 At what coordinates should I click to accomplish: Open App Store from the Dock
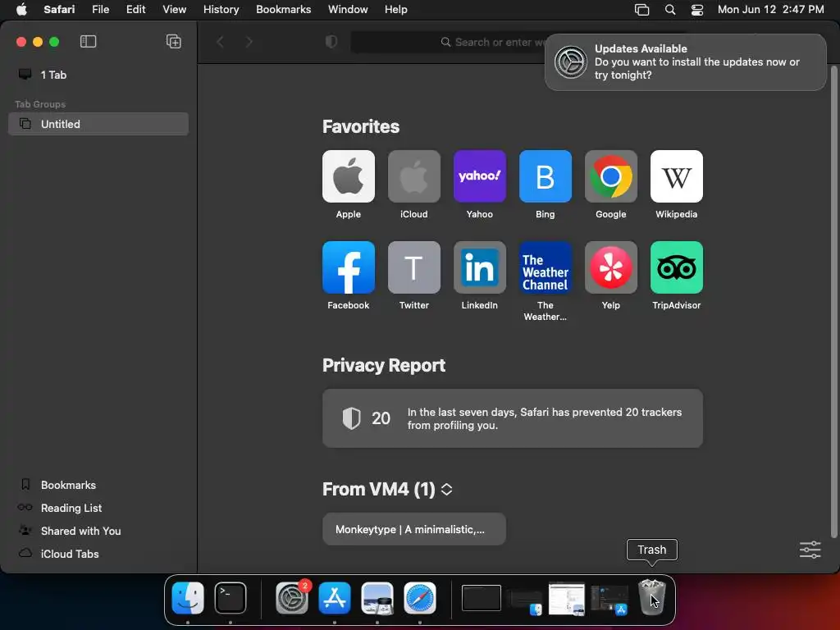coord(335,598)
